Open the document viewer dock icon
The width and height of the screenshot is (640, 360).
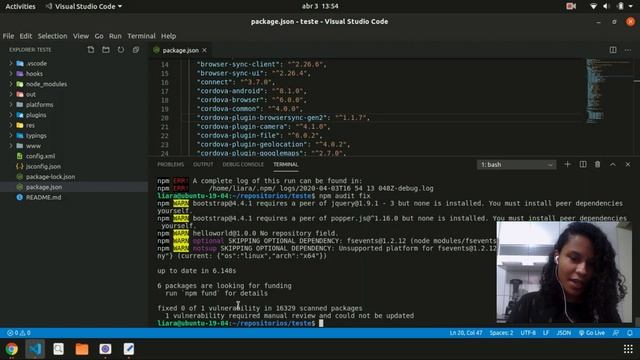58,349
